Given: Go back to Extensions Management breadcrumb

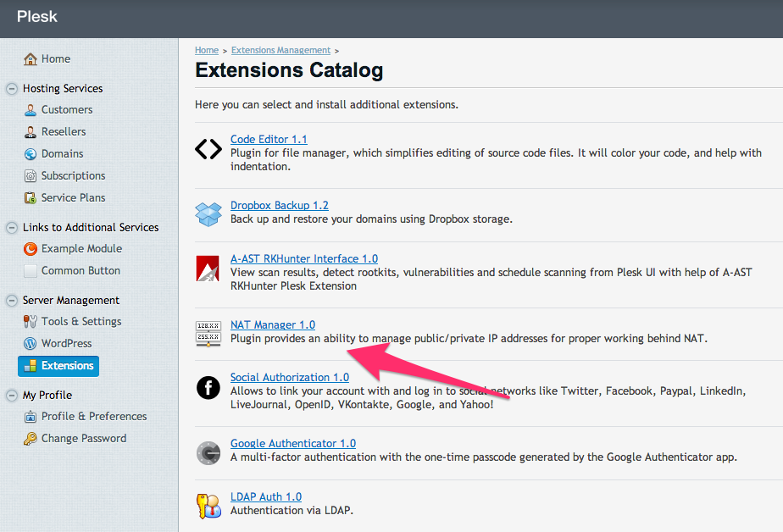Looking at the screenshot, I should pyautogui.click(x=280, y=51).
